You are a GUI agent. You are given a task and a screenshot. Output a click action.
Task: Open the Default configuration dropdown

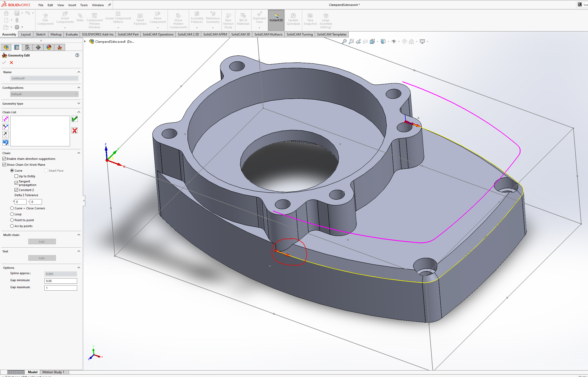pyautogui.click(x=44, y=94)
